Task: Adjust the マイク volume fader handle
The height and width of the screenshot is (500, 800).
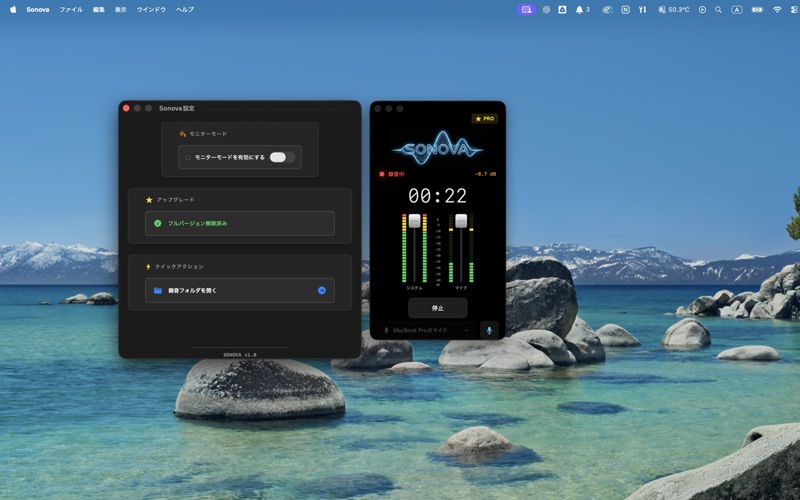Action: 461,221
